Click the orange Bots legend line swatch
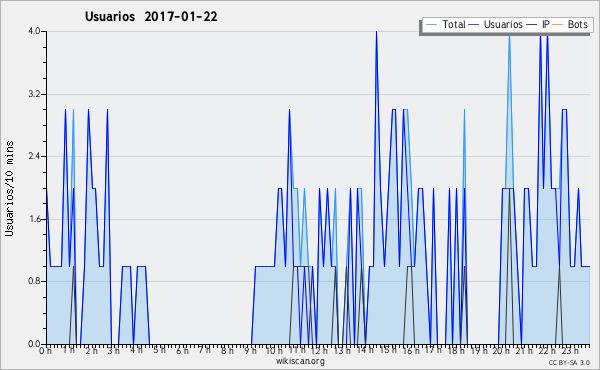Viewport: 600px width, 370px height. [558, 25]
